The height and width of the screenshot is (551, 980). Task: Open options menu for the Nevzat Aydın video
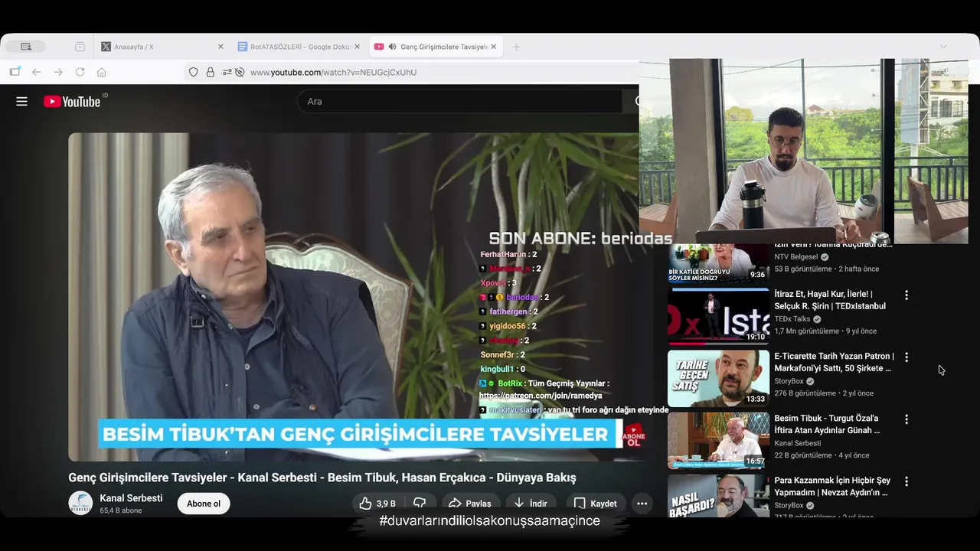[x=906, y=482]
